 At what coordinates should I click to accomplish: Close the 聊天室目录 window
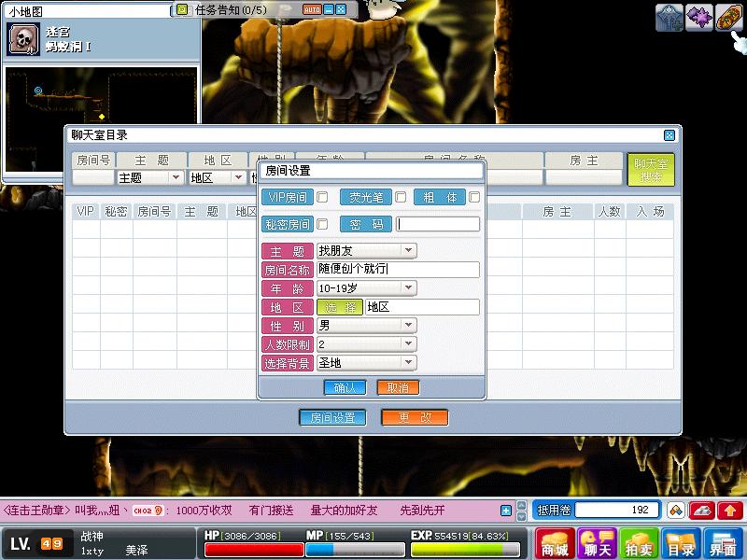(x=669, y=135)
